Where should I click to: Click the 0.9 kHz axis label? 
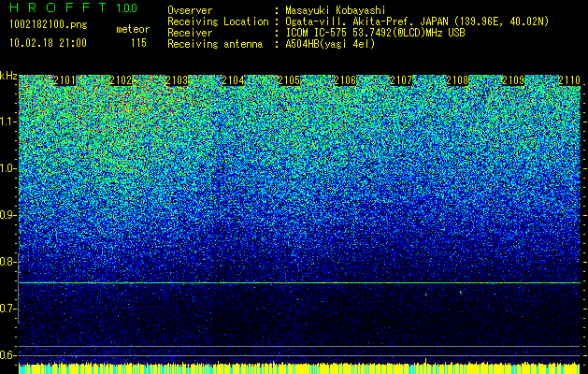tap(7, 215)
